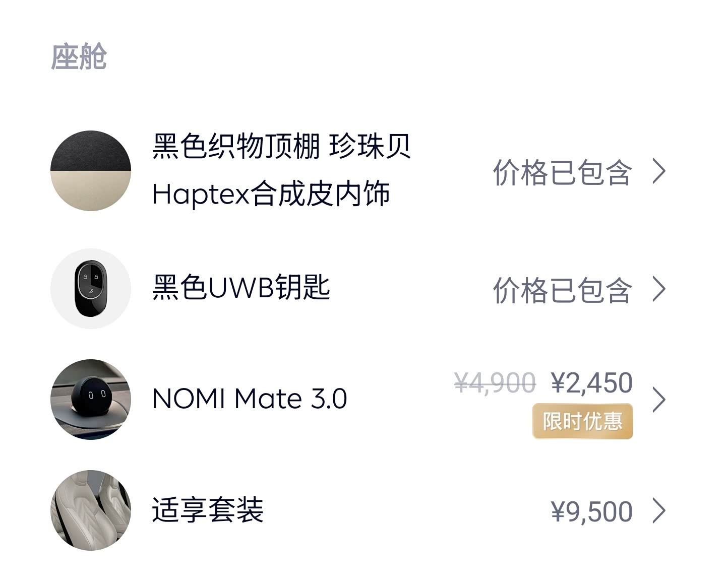Tap the 限时优惠 limited-time offer badge

(x=582, y=421)
